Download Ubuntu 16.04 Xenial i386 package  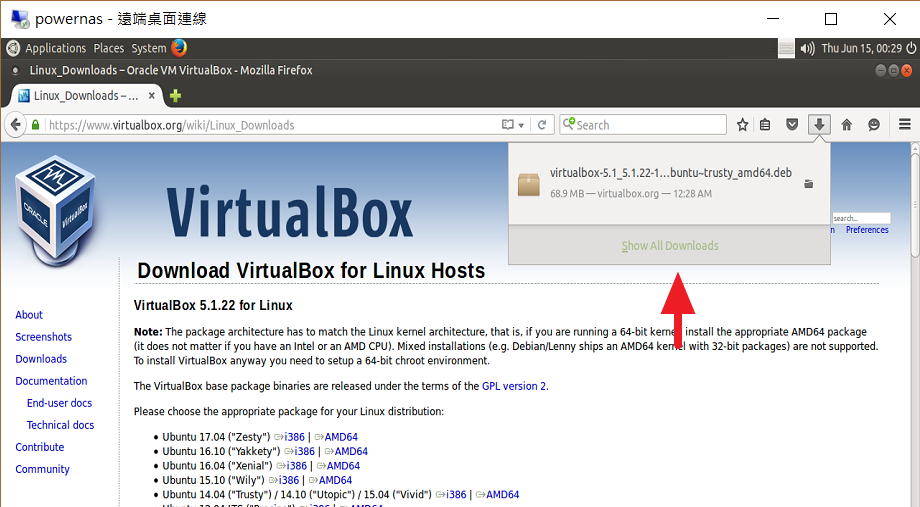[x=297, y=466]
